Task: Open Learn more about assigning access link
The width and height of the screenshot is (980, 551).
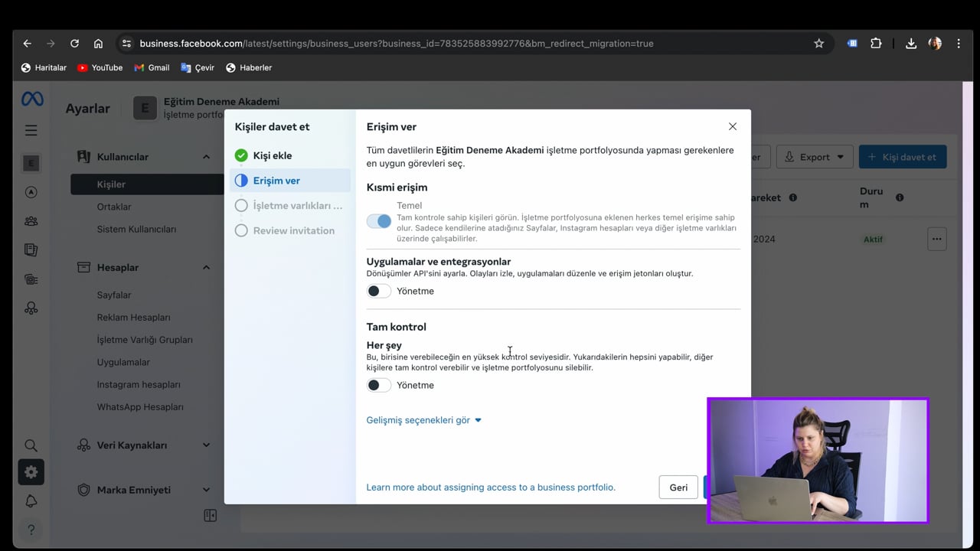Action: pyautogui.click(x=491, y=487)
